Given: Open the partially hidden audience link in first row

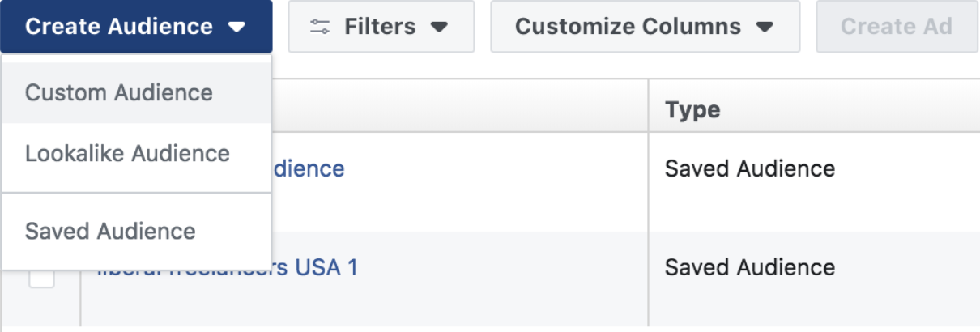Looking at the screenshot, I should tap(308, 168).
